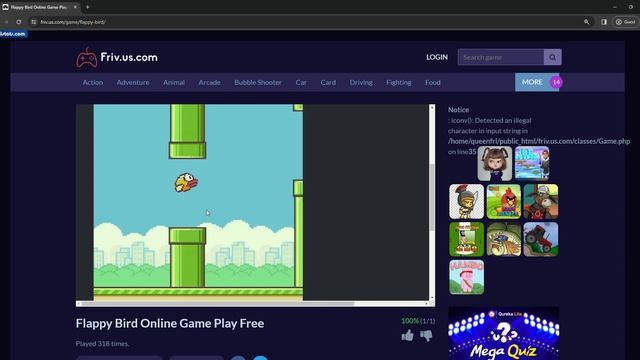The width and height of the screenshot is (640, 360).
Task: Click the thumbs down icon
Action: tap(426, 336)
